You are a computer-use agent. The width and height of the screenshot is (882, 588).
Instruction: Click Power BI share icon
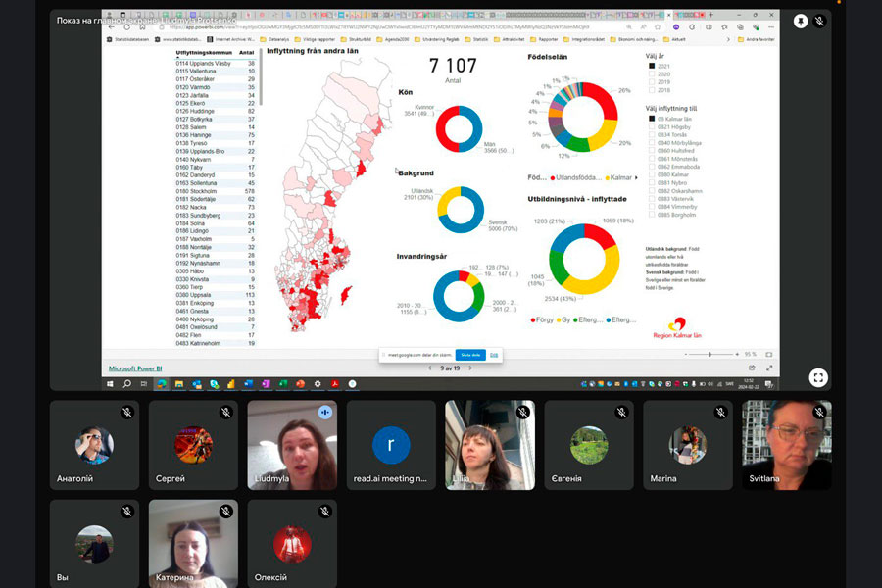(x=752, y=368)
